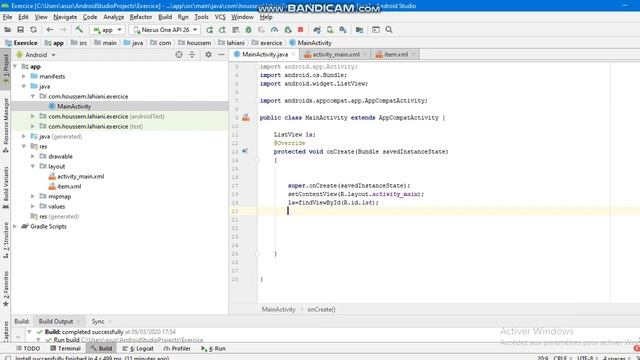Click the gutter override icon beside onCreate
The image size is (640, 360).
245,151
